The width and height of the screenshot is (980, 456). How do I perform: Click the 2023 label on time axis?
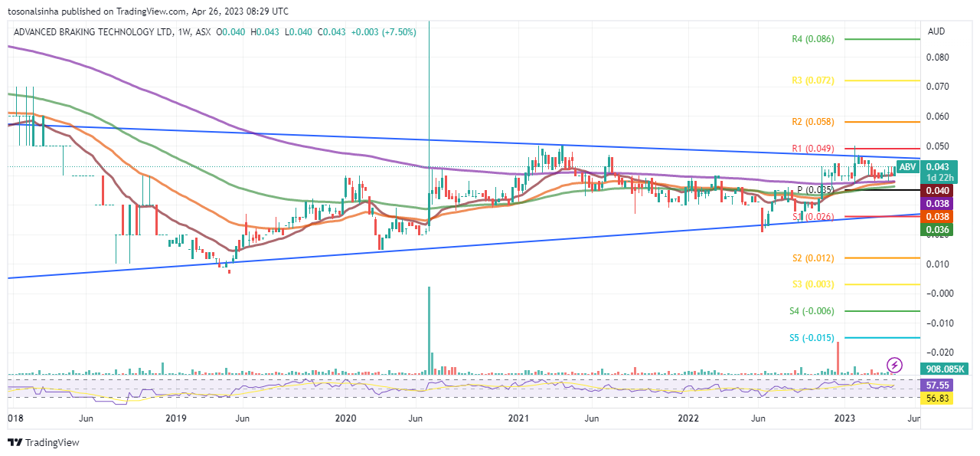[844, 418]
